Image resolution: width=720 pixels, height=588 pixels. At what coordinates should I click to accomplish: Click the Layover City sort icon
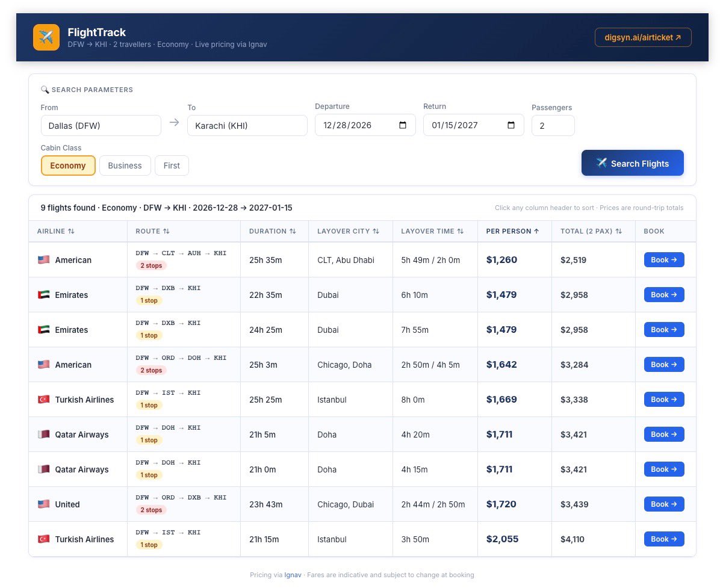point(376,231)
